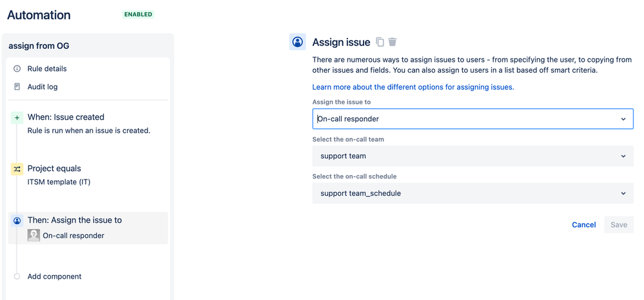
Task: Click the On-call responder avatar image
Action: click(34, 236)
